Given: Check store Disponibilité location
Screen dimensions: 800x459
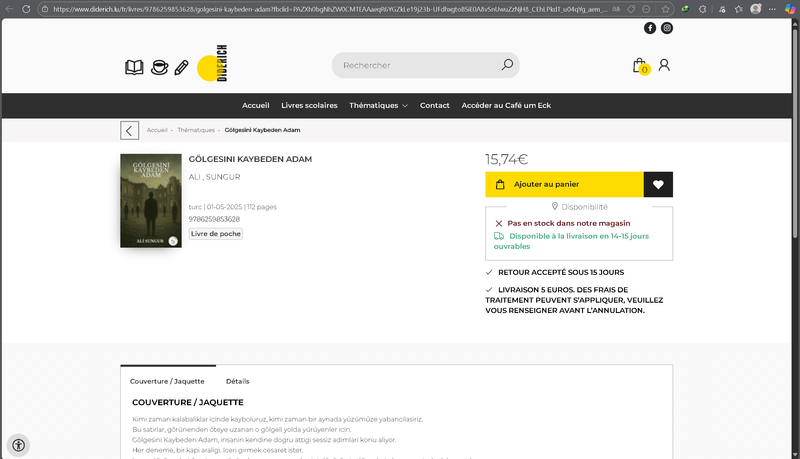Looking at the screenshot, I should pyautogui.click(x=579, y=206).
